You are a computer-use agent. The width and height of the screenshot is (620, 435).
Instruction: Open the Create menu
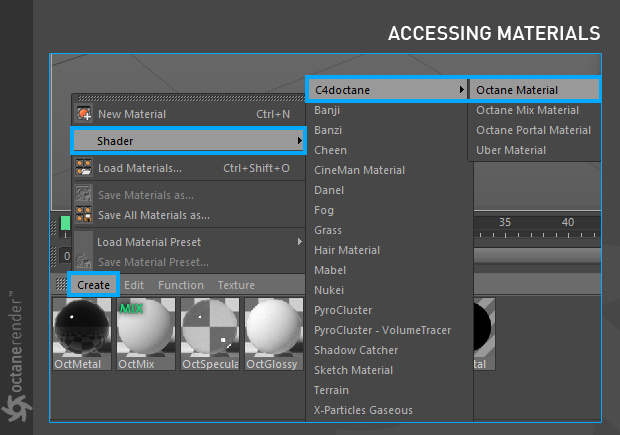[93, 285]
